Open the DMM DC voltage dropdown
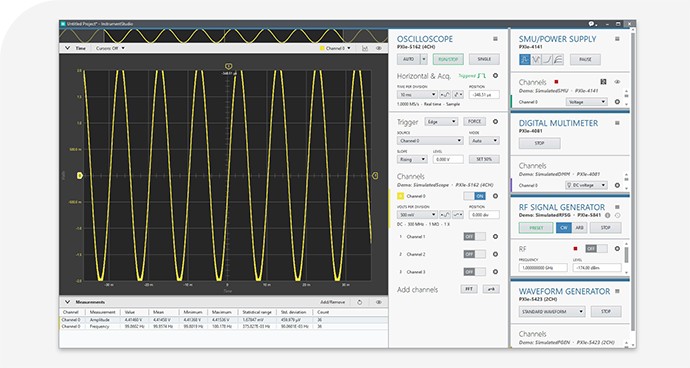 tap(587, 185)
